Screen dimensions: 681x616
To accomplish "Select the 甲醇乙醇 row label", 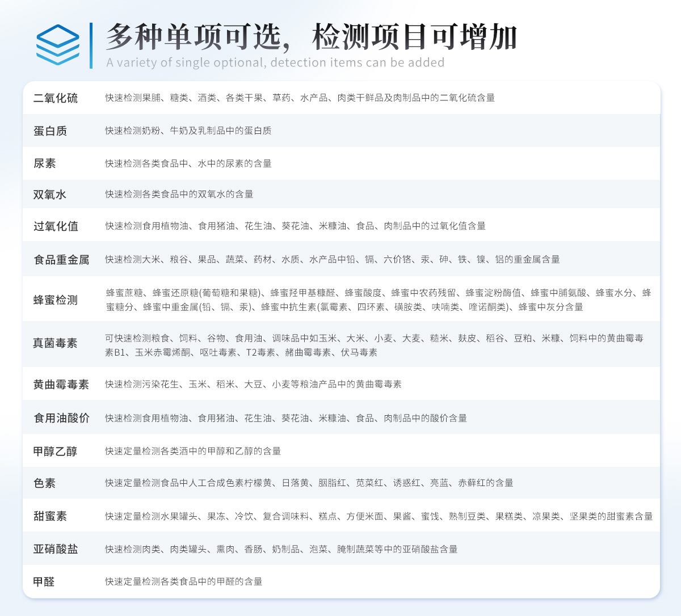I will [x=56, y=452].
